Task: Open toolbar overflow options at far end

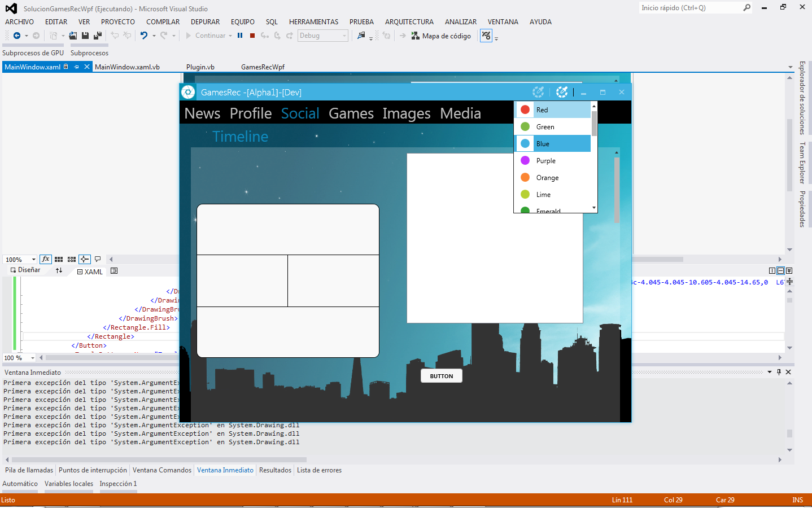Action: pos(496,38)
